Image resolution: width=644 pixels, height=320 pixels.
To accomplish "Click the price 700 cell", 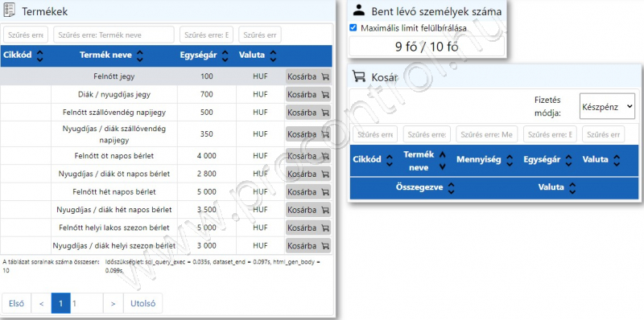I will click(x=207, y=94).
